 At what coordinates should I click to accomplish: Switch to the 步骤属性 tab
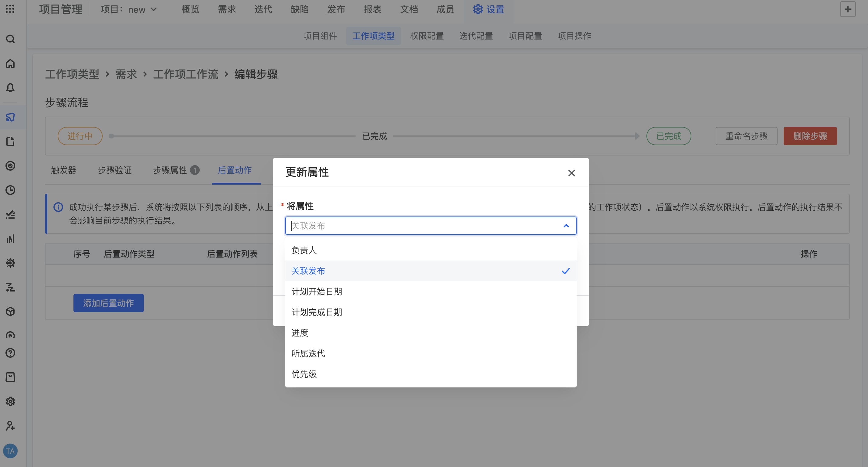(176, 170)
